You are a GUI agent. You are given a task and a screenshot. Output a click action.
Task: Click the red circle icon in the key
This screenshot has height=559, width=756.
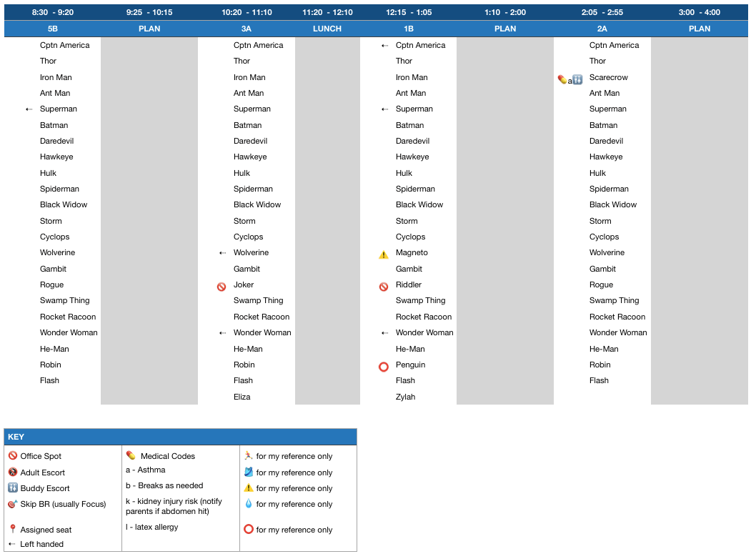coord(248,529)
